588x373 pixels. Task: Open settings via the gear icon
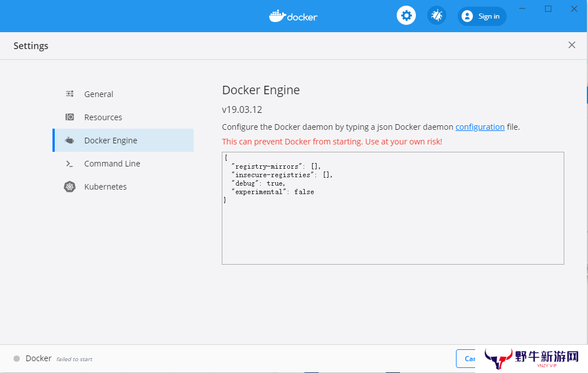406,16
